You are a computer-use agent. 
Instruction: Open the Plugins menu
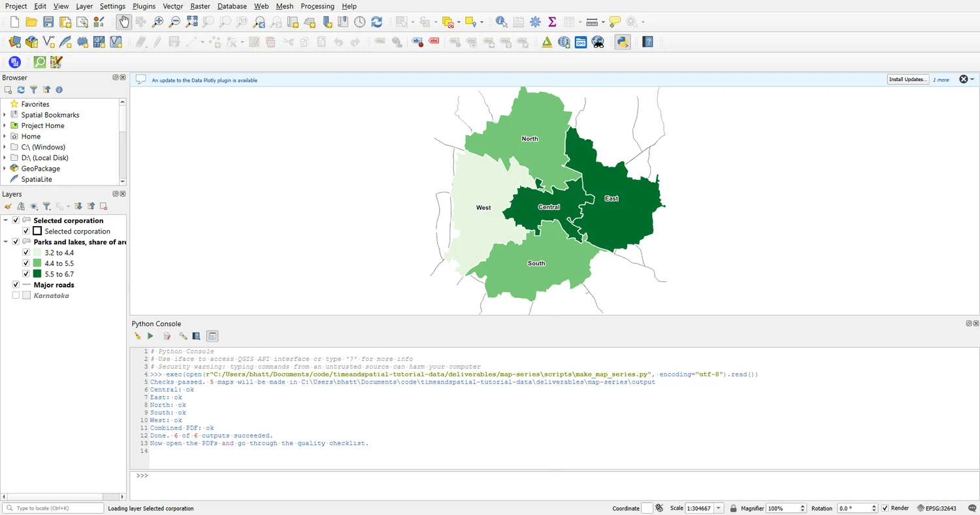[144, 6]
